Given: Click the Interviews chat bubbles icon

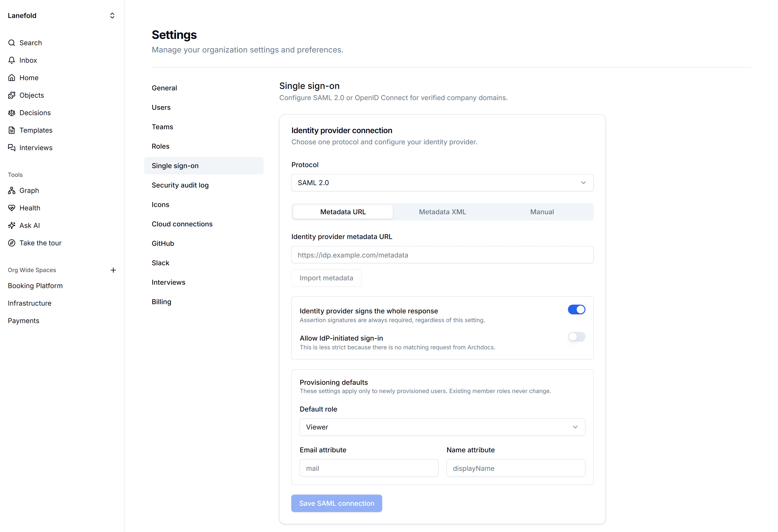Looking at the screenshot, I should click(x=12, y=147).
